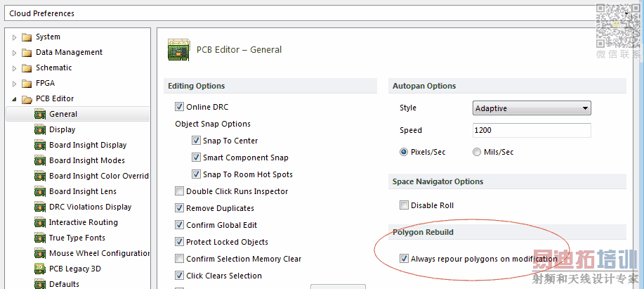Viewport: 644px width, 289px height.
Task: Uncheck Always repour polygons on modification
Action: (404, 259)
